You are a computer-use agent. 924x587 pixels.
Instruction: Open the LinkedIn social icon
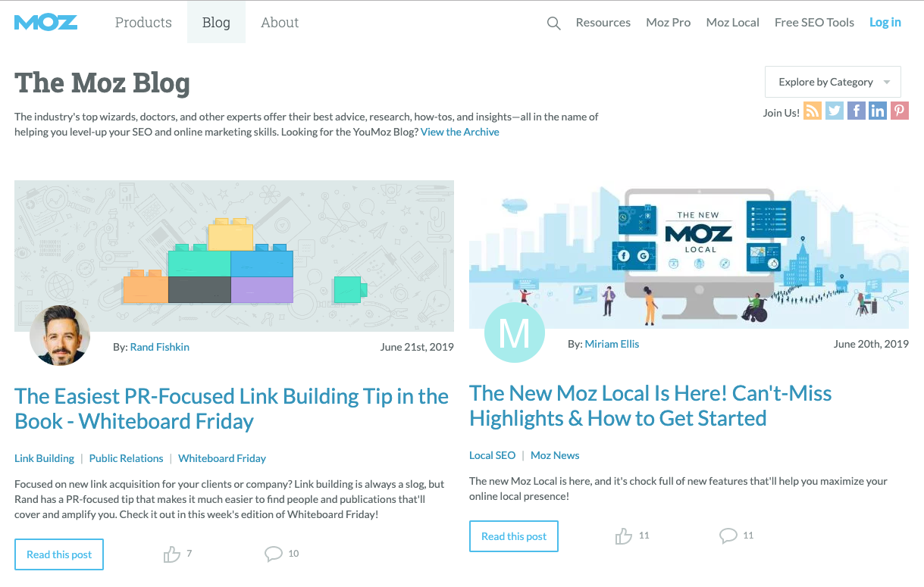[877, 111]
